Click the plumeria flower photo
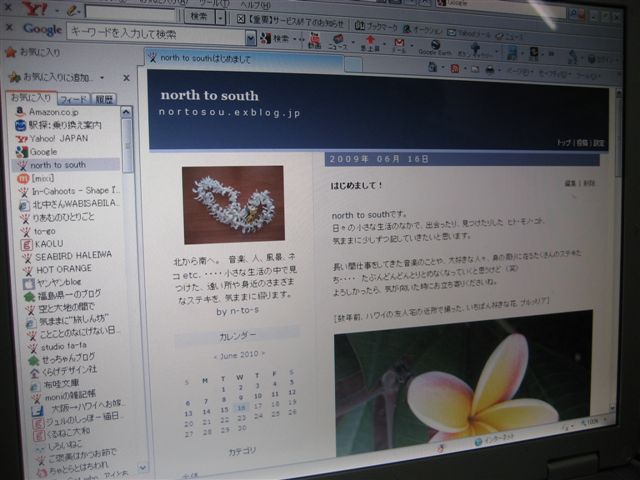Image resolution: width=640 pixels, height=480 pixels. pyautogui.click(x=463, y=382)
